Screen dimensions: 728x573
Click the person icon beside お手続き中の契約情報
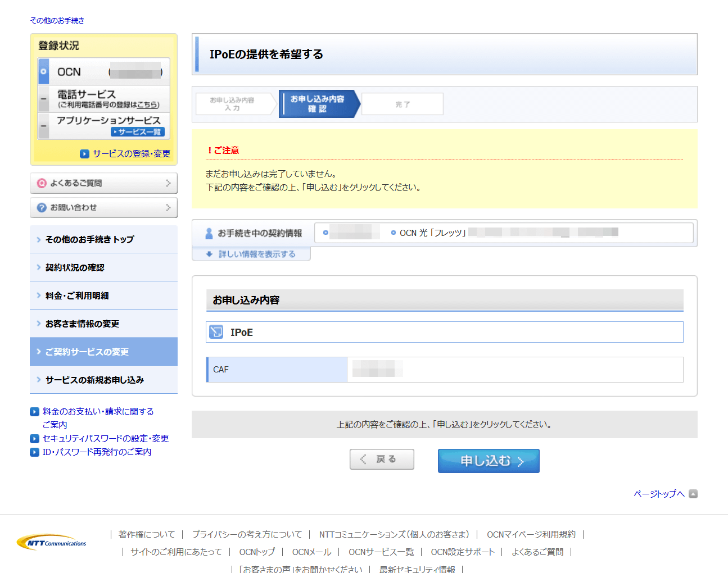[209, 233]
